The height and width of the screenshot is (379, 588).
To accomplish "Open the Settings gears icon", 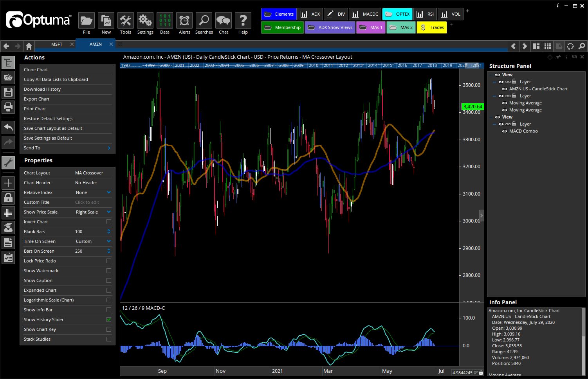I will (145, 20).
